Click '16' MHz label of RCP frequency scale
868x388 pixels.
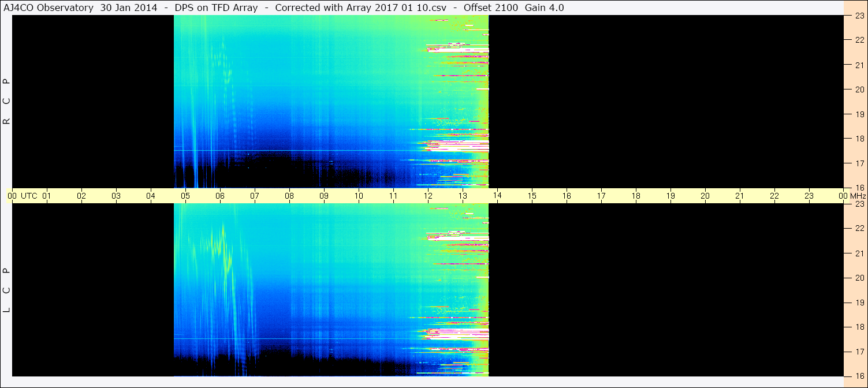click(859, 187)
